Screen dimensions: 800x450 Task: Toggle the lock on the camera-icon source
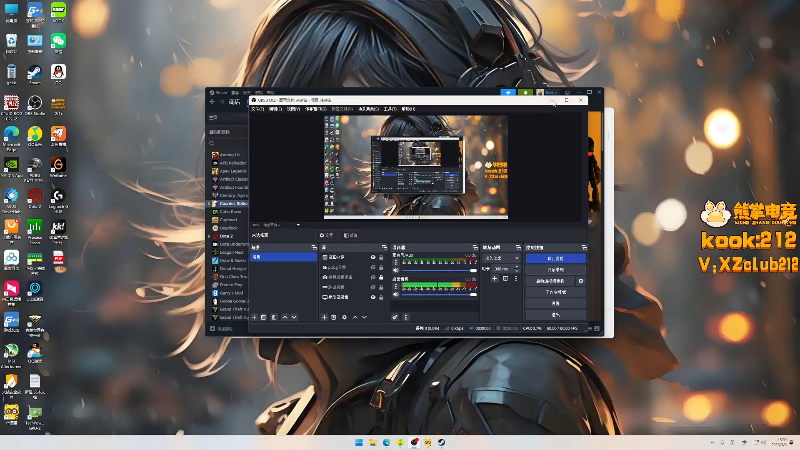click(x=381, y=277)
